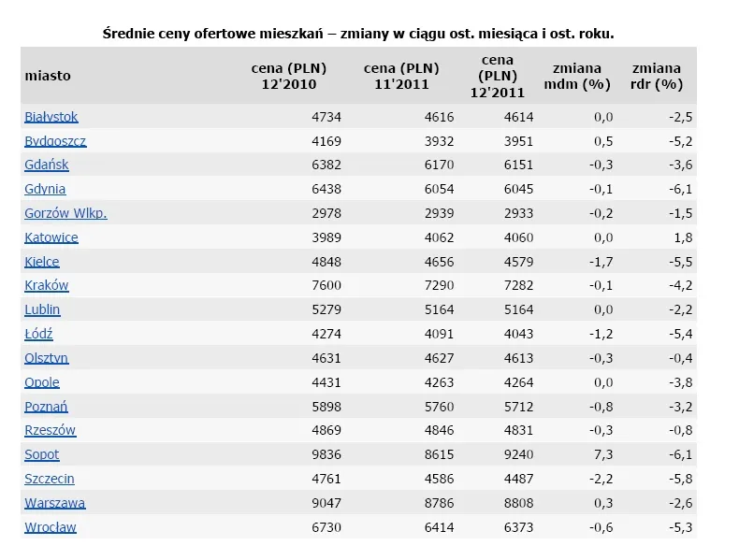This screenshot has height=560, width=739.
Task: Select the Kraków city link
Action: 47,285
